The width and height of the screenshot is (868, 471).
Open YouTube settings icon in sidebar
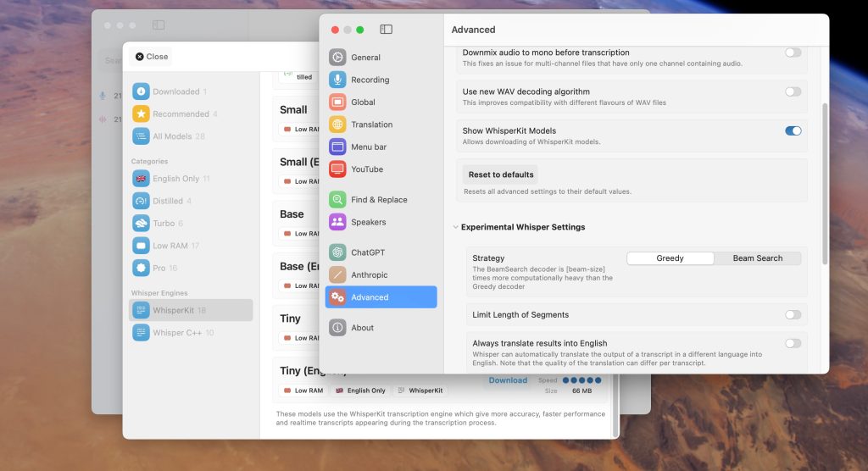(337, 169)
